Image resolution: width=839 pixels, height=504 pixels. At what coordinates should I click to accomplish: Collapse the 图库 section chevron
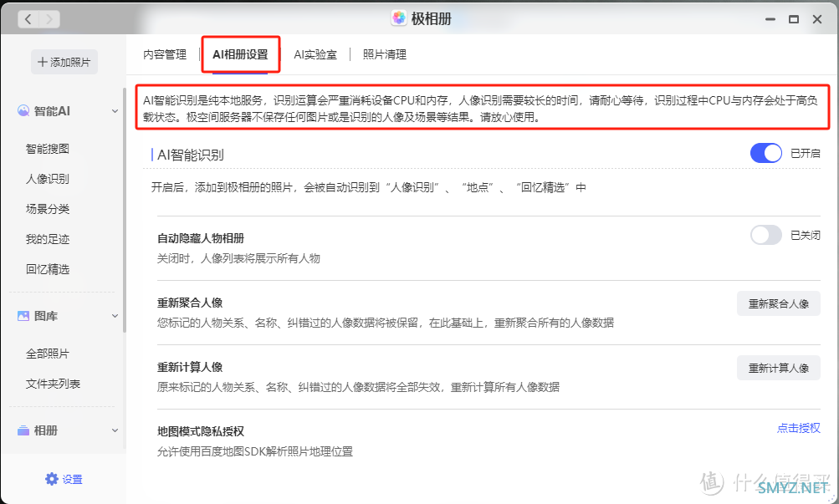(115, 316)
